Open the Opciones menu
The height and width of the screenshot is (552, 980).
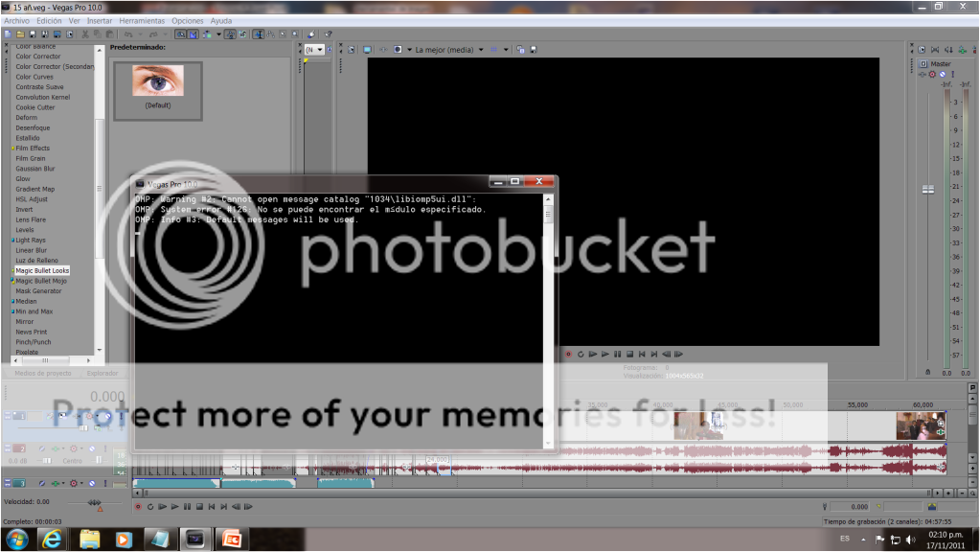(x=188, y=21)
